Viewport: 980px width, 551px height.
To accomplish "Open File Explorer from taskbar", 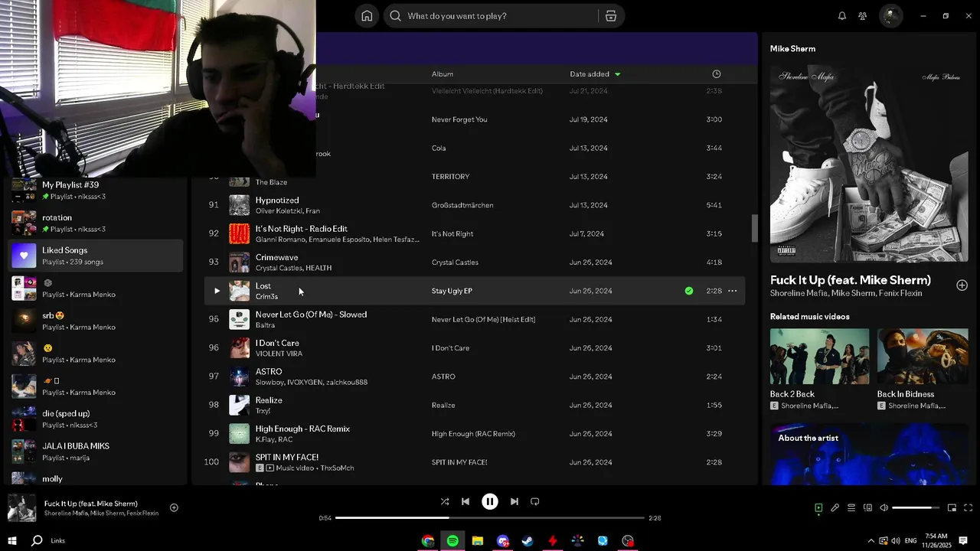I will (x=478, y=541).
